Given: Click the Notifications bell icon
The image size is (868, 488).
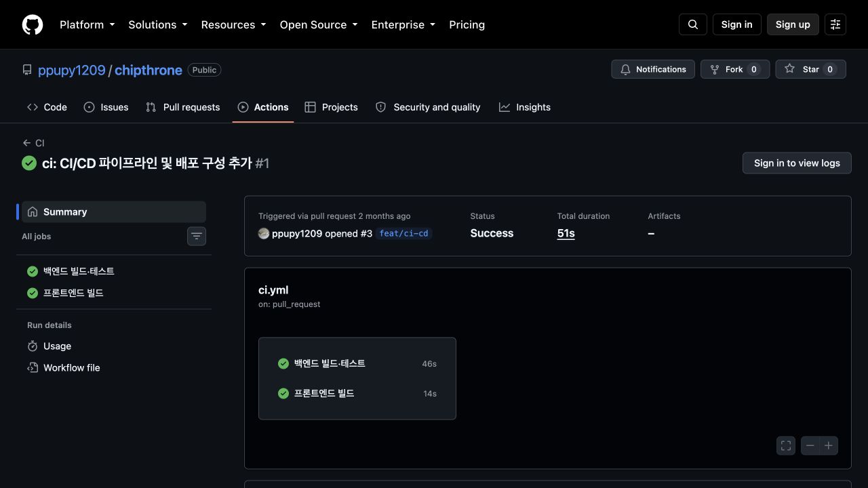Looking at the screenshot, I should pos(625,69).
